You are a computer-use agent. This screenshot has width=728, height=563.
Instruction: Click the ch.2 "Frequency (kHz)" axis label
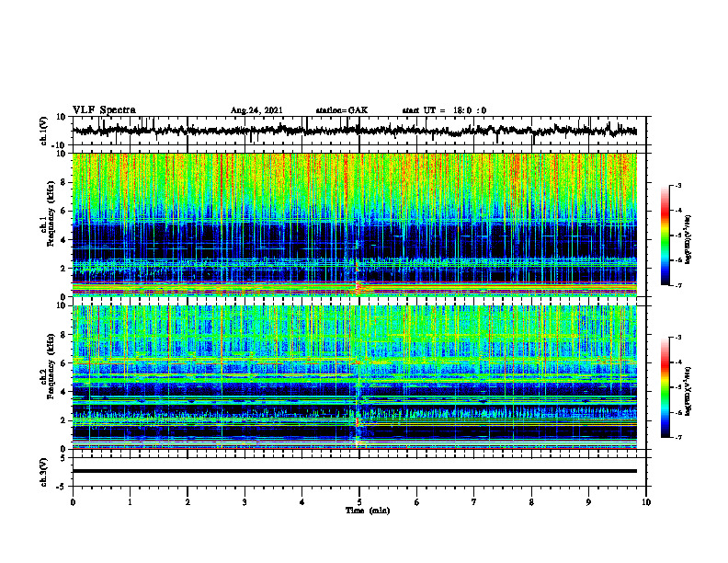click(x=51, y=366)
